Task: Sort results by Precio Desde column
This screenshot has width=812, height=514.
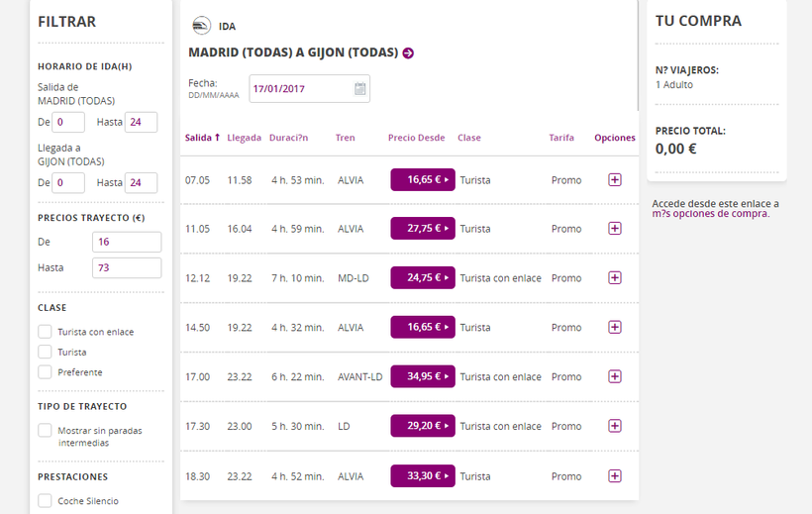Action: click(416, 138)
